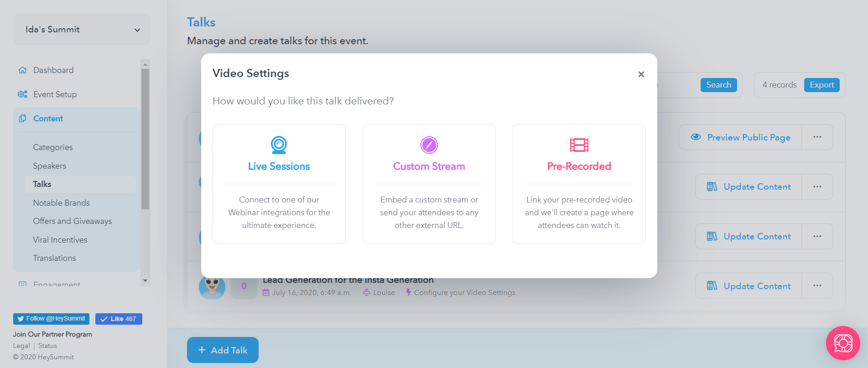The image size is (868, 368).
Task: Click the eye icon on Preview Public Page
Action: (696, 137)
